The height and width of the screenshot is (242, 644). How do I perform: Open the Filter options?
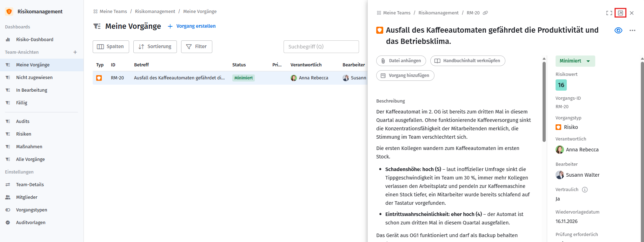click(197, 47)
